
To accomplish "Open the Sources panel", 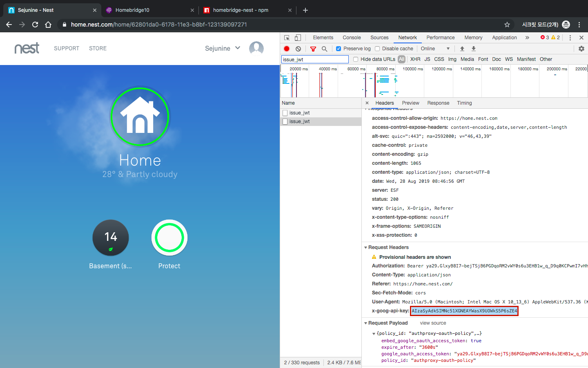I will [x=379, y=38].
